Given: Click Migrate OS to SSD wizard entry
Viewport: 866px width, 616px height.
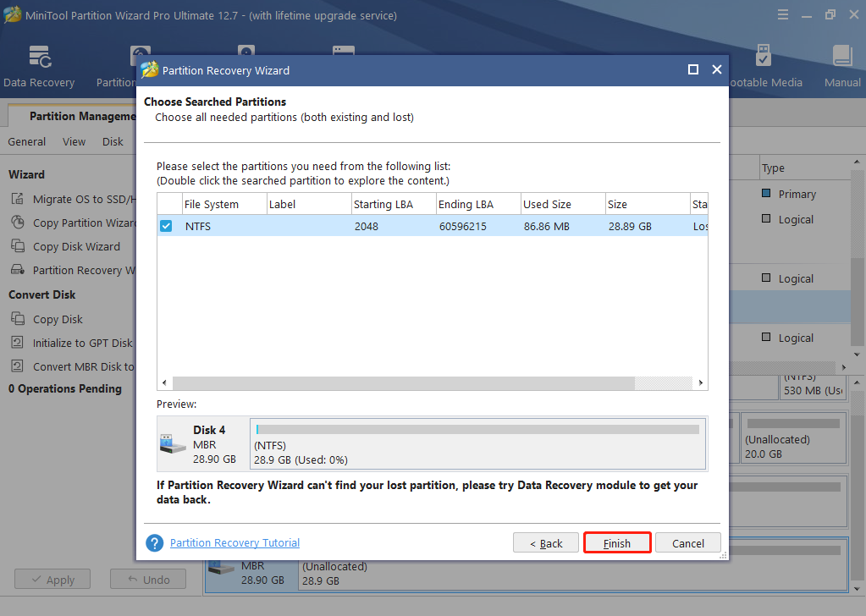Looking at the screenshot, I should click(x=72, y=199).
